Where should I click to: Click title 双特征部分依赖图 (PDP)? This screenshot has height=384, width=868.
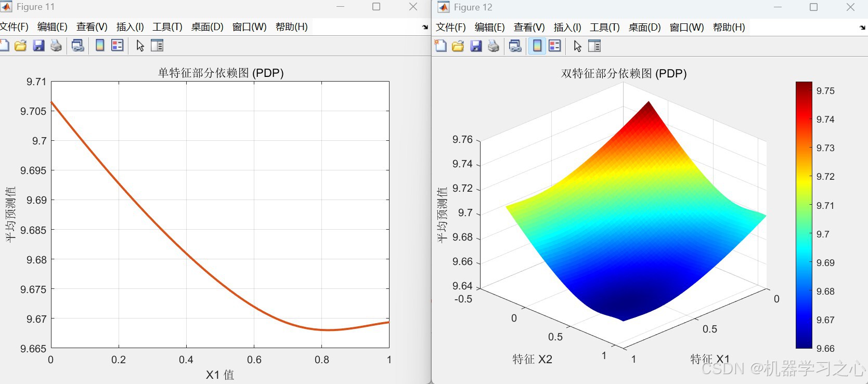click(x=624, y=73)
